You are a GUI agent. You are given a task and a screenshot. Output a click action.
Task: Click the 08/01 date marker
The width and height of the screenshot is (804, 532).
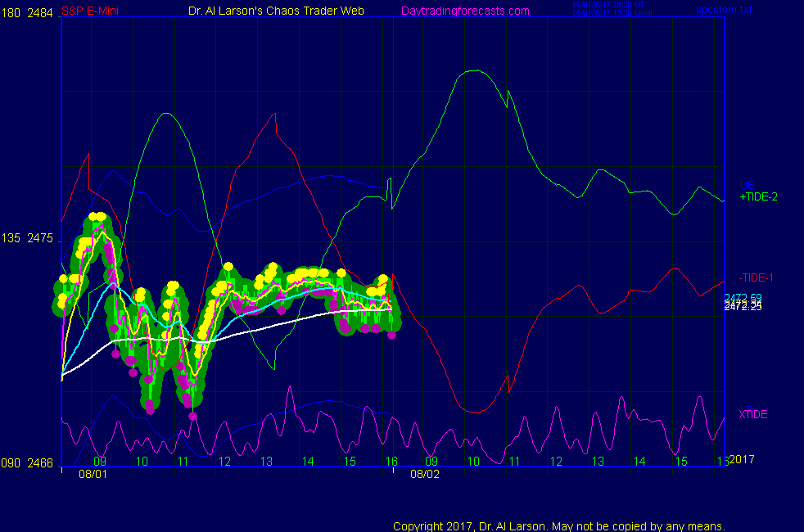point(93,474)
